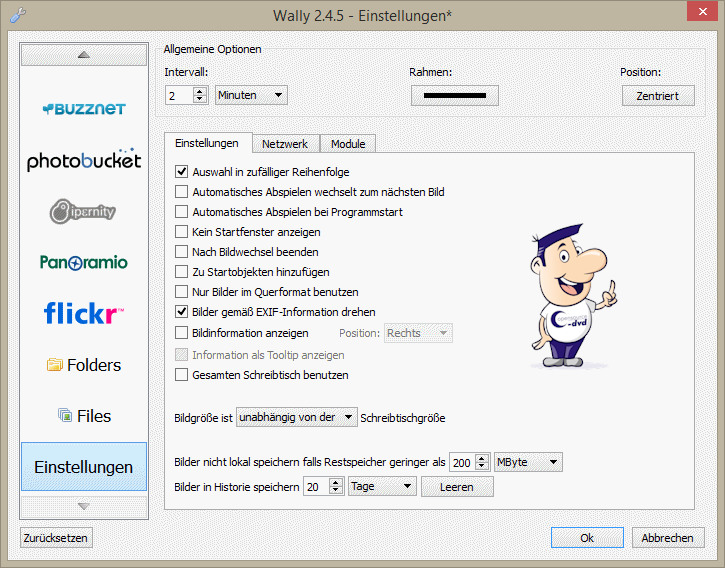
Task: Select Panoramio in the sidebar
Action: [84, 262]
